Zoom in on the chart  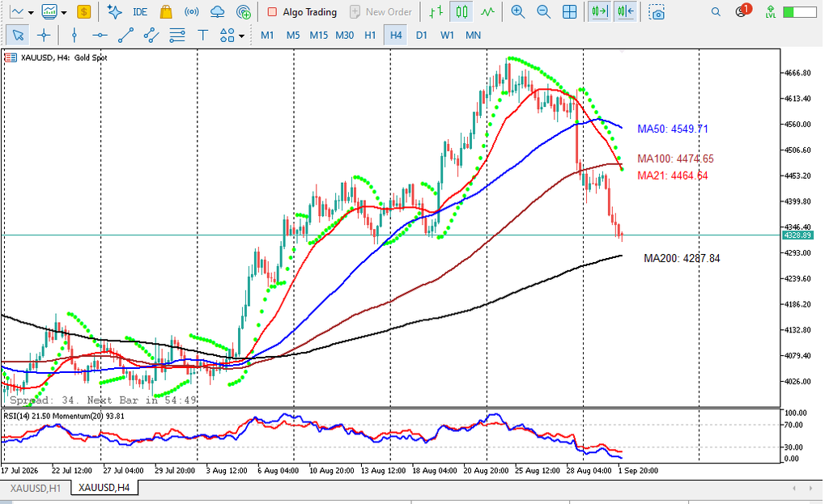518,11
